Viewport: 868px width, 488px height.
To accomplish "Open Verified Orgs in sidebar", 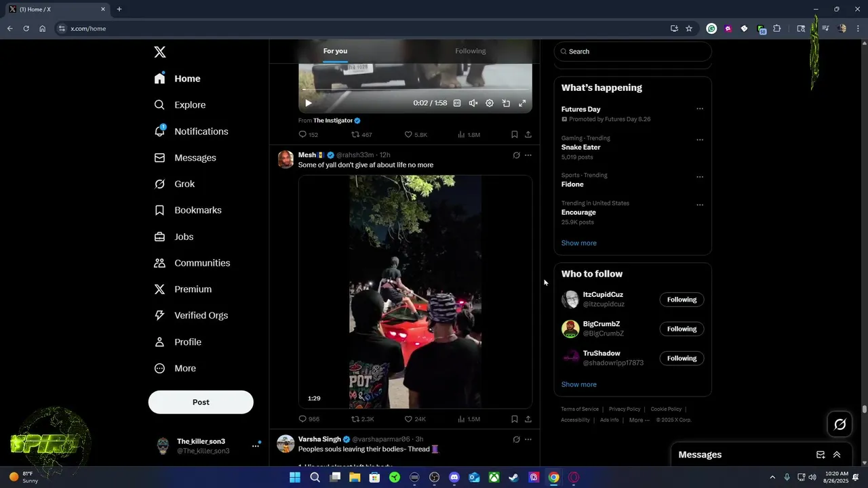I will click(x=192, y=316).
